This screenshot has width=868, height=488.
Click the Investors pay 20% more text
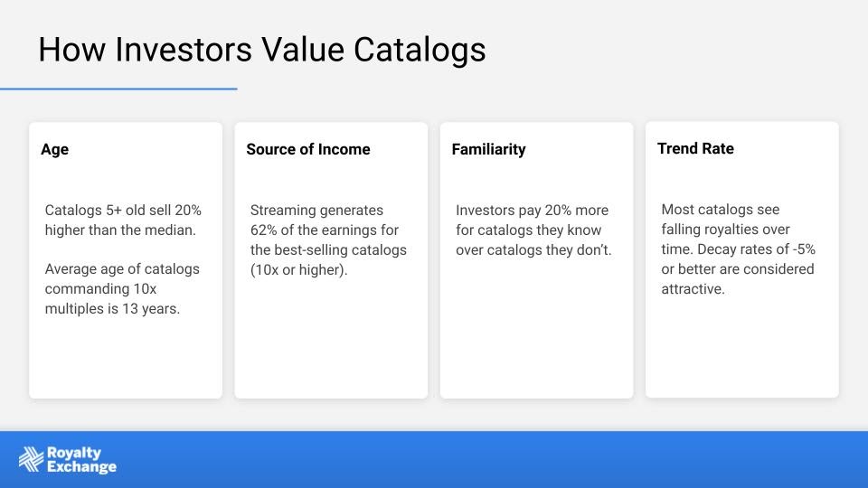pos(533,230)
